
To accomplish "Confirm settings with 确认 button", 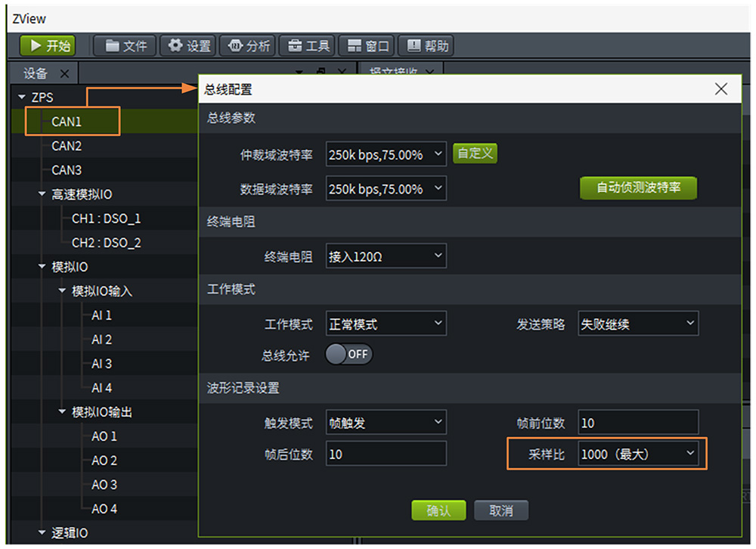I will [x=438, y=510].
